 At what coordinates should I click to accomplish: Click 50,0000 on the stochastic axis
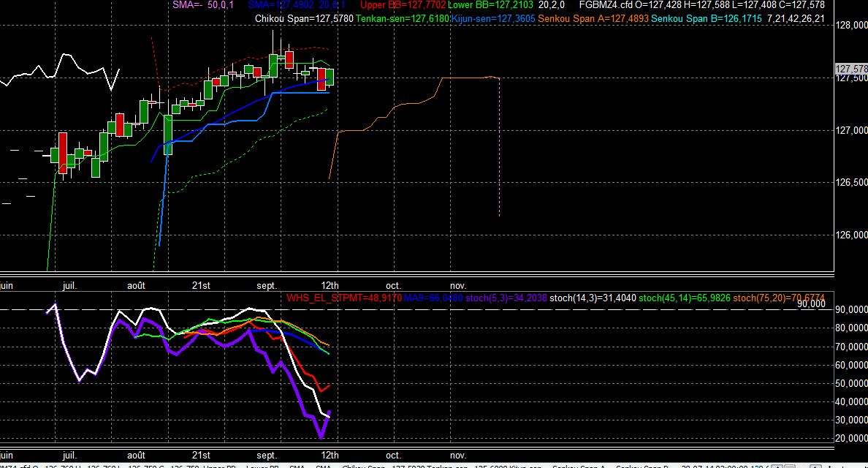[851, 383]
